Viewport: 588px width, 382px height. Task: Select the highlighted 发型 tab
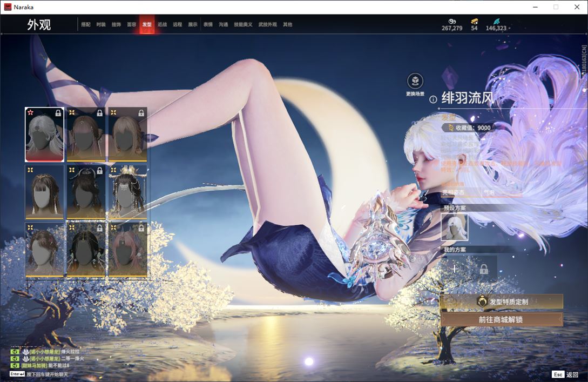[147, 24]
